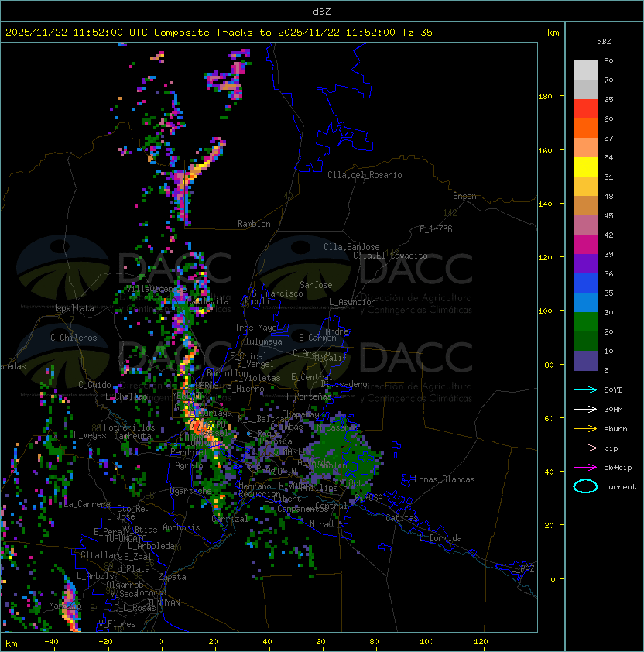Select the 50YD legend label
The image size is (644, 652).
click(x=613, y=390)
